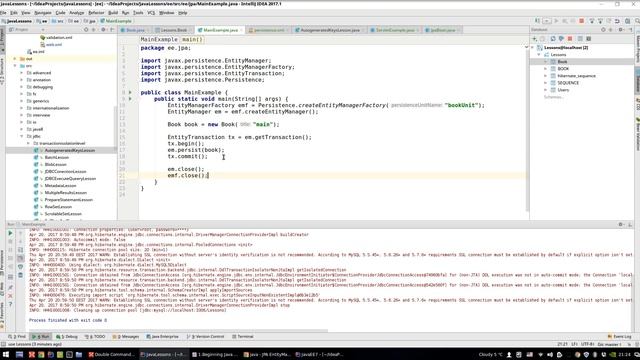This screenshot has height=360, width=640.
Task: Click red stop icon in Database toolbar
Action: point(570,38)
